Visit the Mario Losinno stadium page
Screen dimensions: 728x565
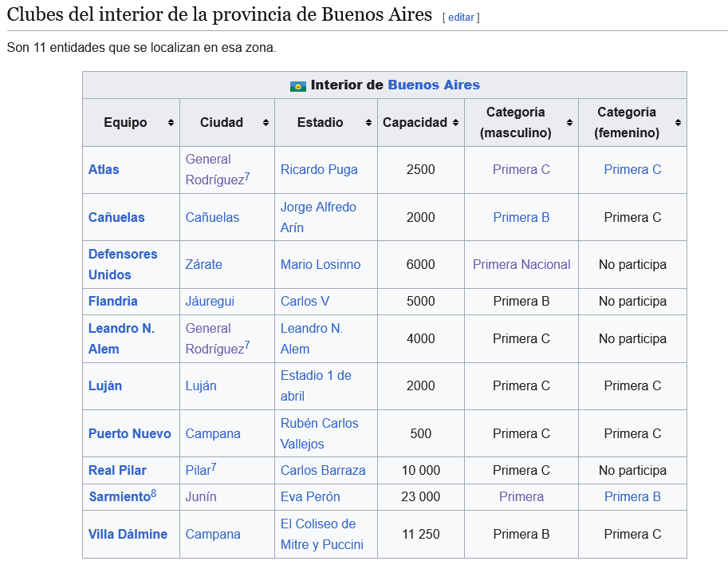pyautogui.click(x=321, y=264)
